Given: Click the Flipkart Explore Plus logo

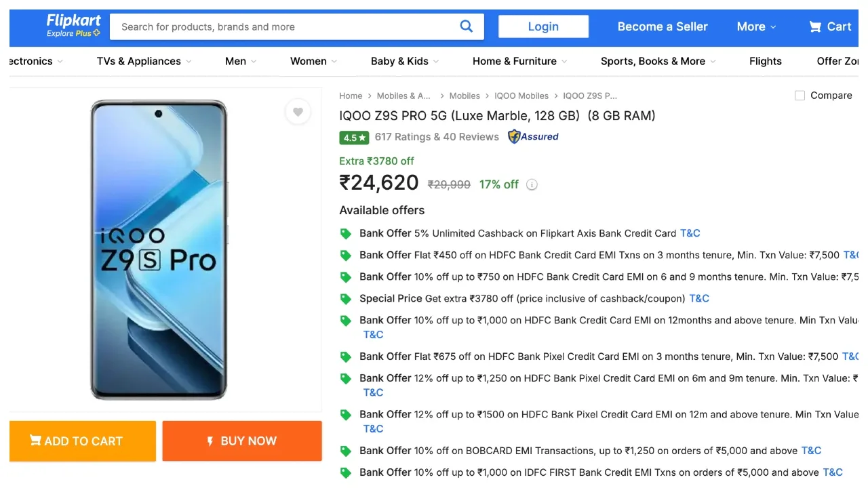Looking at the screenshot, I should pos(73,26).
